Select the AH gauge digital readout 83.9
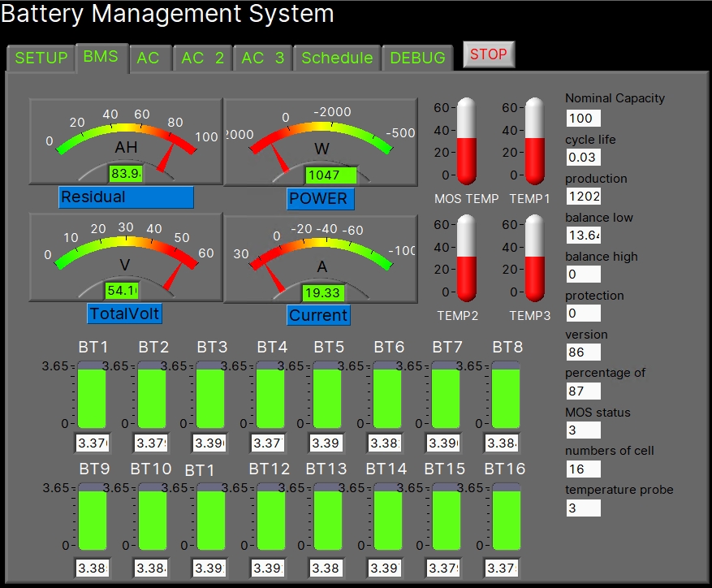712x588 pixels. [126, 173]
